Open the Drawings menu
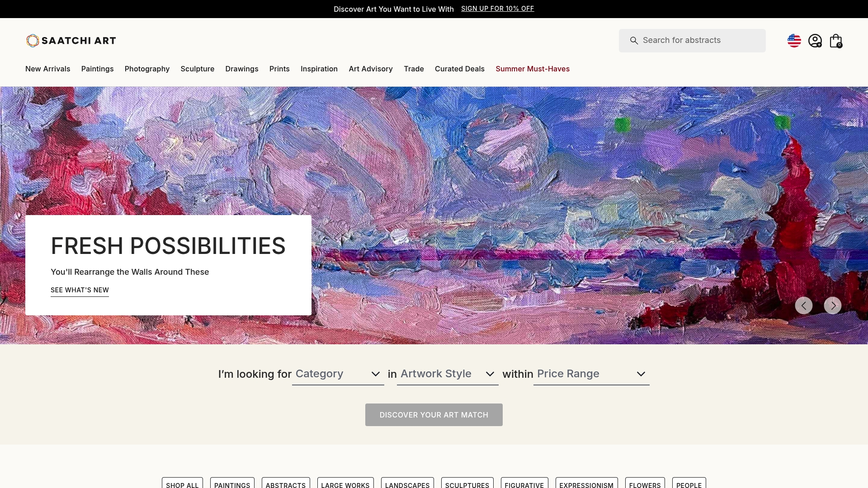Screen dimensions: 868x488 tap(242, 69)
